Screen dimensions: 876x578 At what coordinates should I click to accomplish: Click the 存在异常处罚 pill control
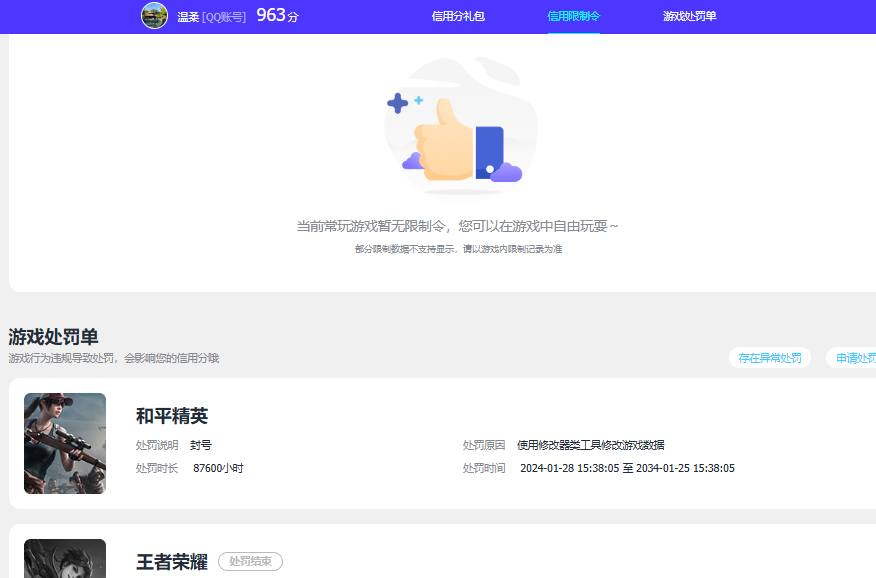click(769, 357)
